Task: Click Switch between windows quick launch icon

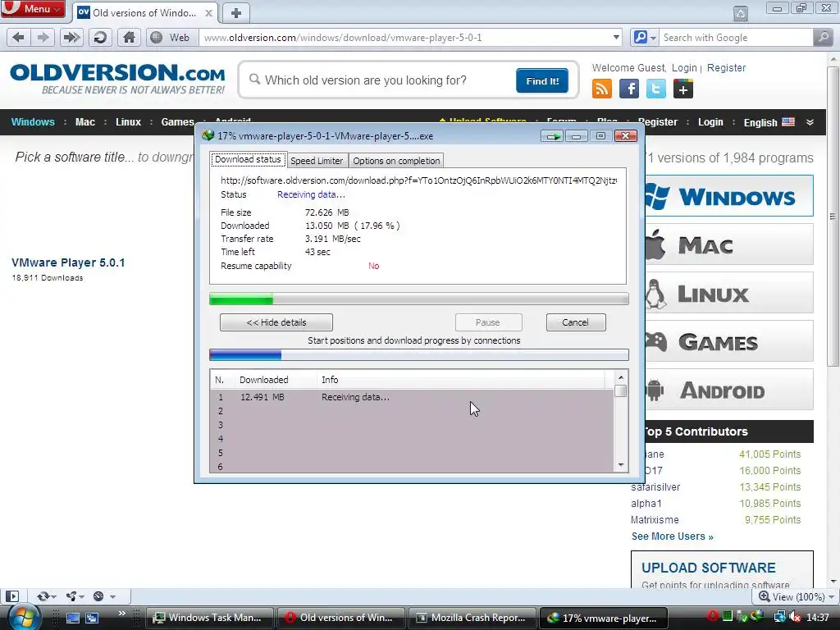Action: pyautogui.click(x=92, y=618)
